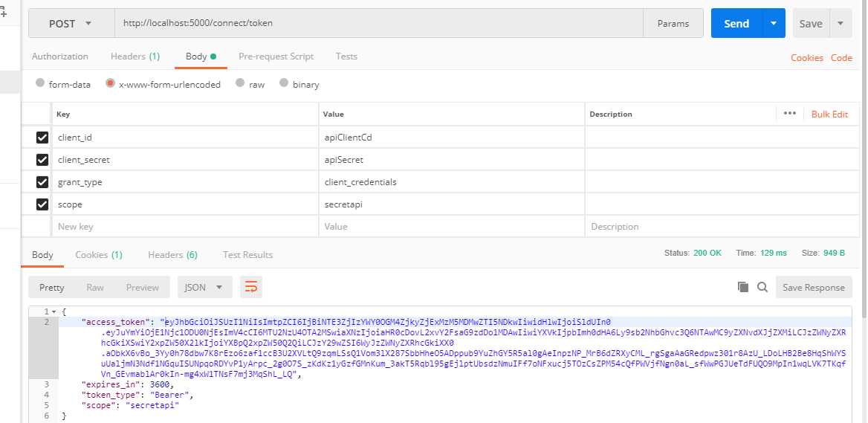Screen dimensions: 868x423
Task: Open the JSON format dropdown
Action: pos(204,287)
